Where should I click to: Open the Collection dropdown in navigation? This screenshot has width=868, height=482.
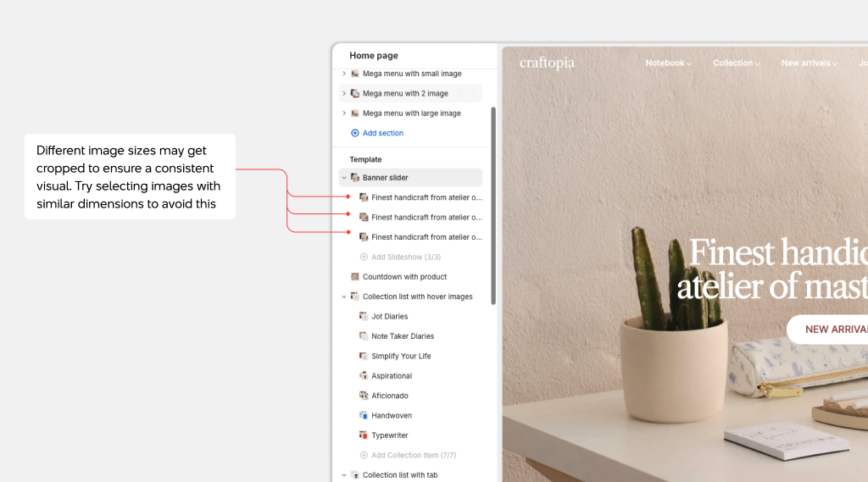[736, 64]
